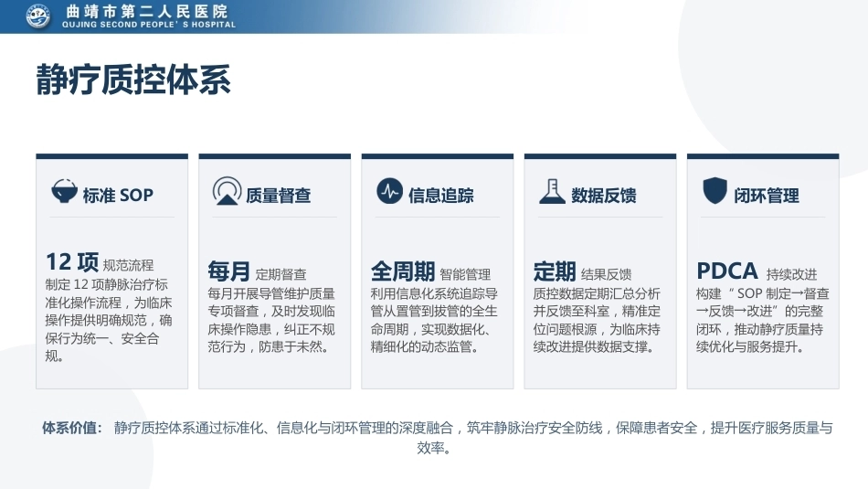This screenshot has height=489, width=868.
Task: Click the 标准 SOP card heading
Action: 118,195
